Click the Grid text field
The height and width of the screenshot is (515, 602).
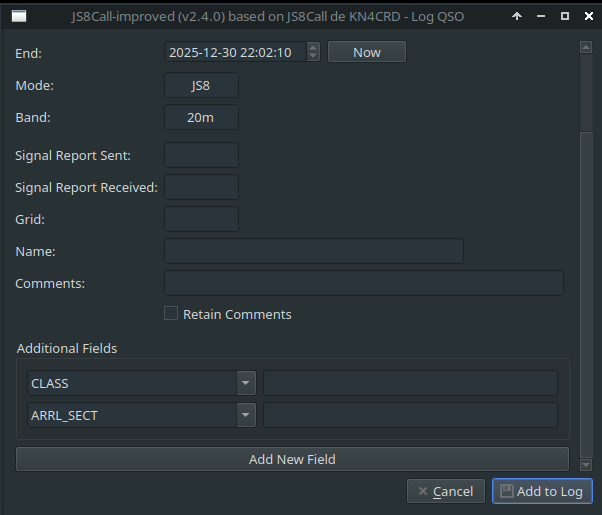[201, 219]
